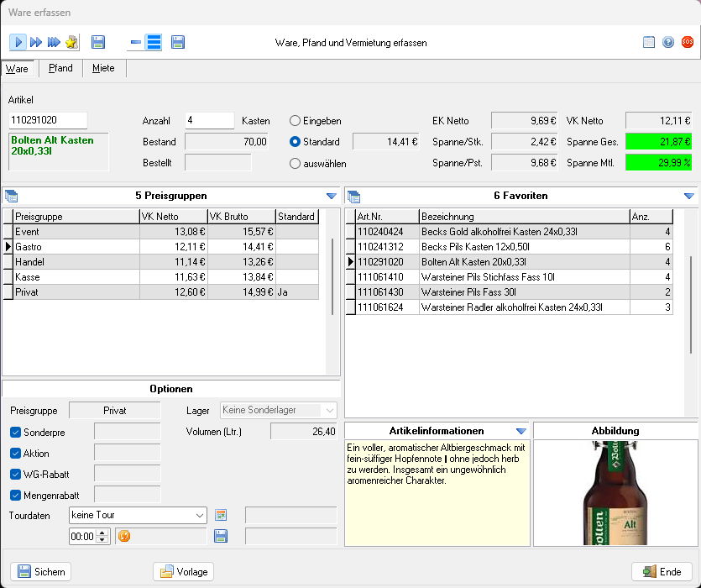Image resolution: width=701 pixels, height=588 pixels.
Task: Click the triple-arrow forward icon in toolbar
Action: coord(54,43)
